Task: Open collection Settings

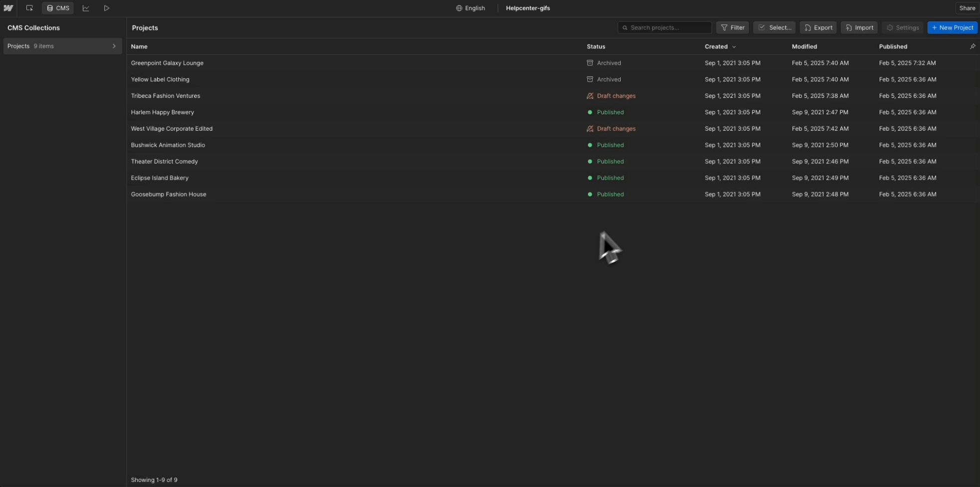Action: coord(903,27)
